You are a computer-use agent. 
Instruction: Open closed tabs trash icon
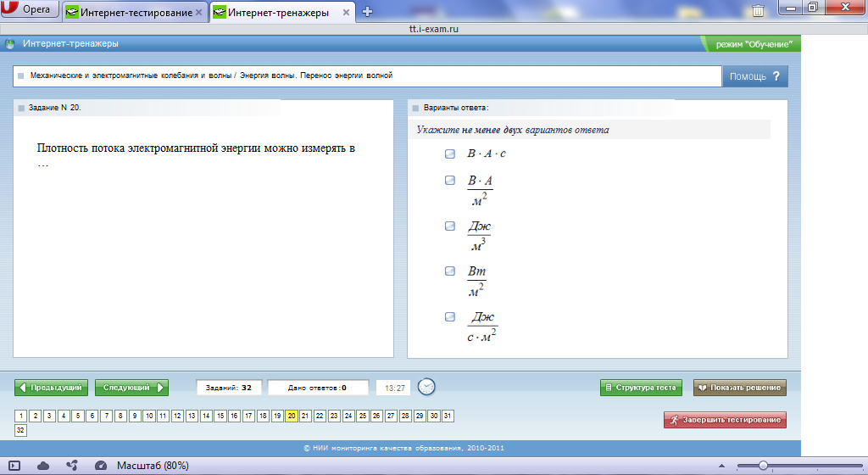[x=758, y=10]
